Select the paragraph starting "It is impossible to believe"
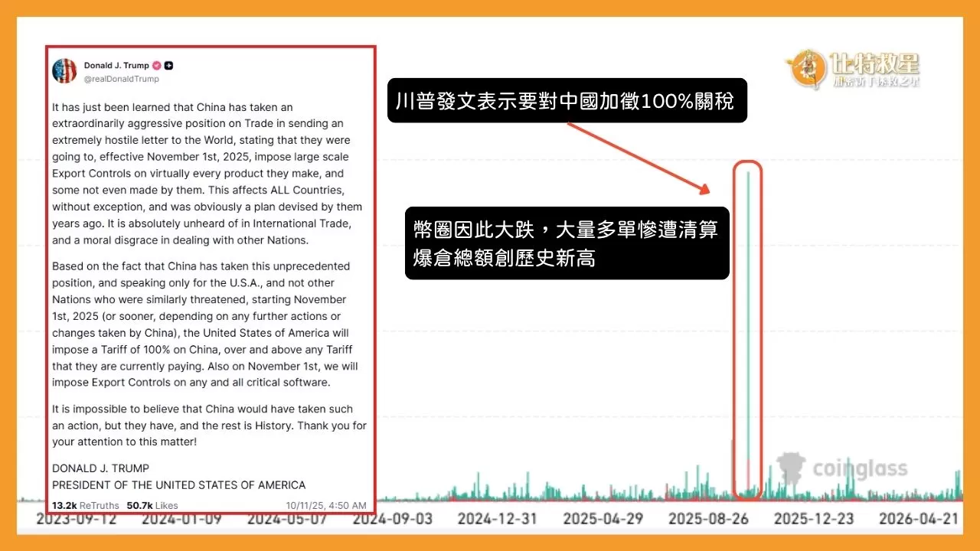This screenshot has width=980, height=551. [209, 425]
